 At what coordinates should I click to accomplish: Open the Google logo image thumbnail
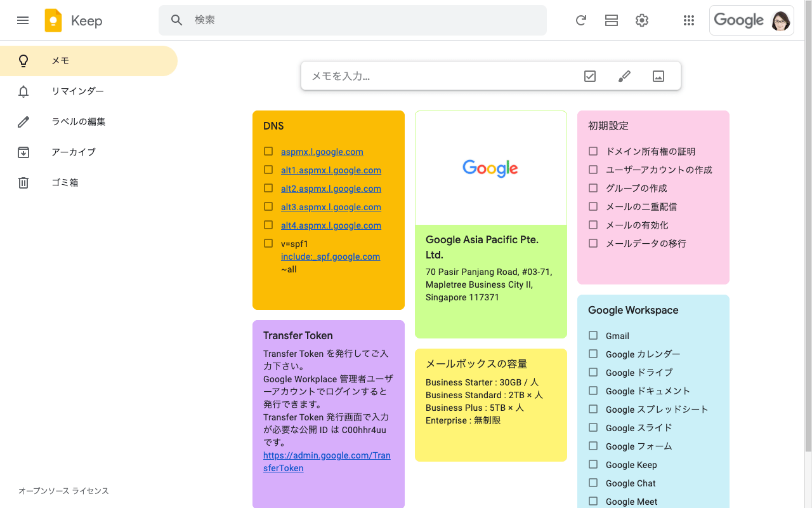pyautogui.click(x=491, y=168)
